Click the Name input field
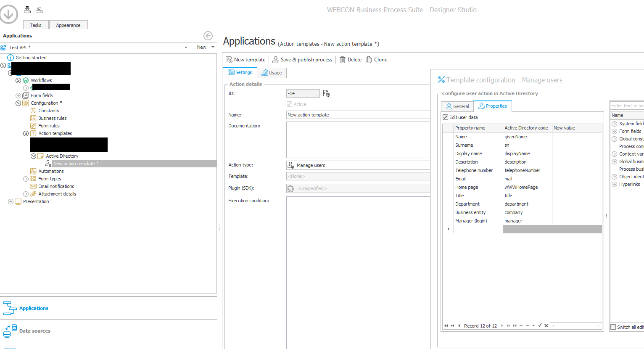Image resolution: width=644 pixels, height=349 pixels. pyautogui.click(x=358, y=115)
